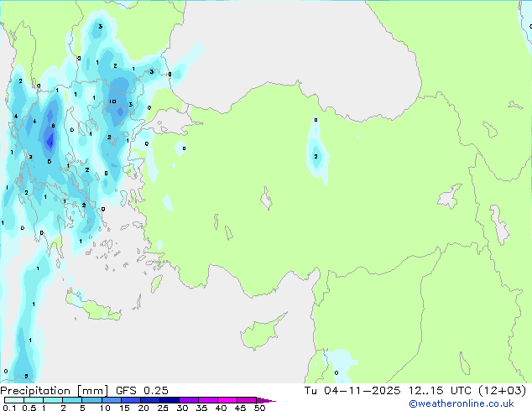The height and width of the screenshot is (411, 532).
Task: Click the "12..15 UTC" time text
Action: (x=440, y=391)
